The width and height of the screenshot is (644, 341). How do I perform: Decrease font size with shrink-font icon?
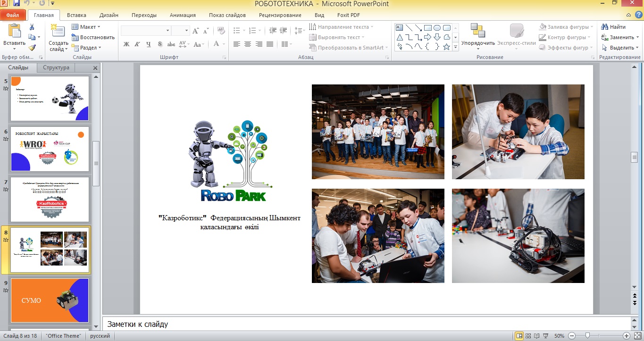pos(206,31)
